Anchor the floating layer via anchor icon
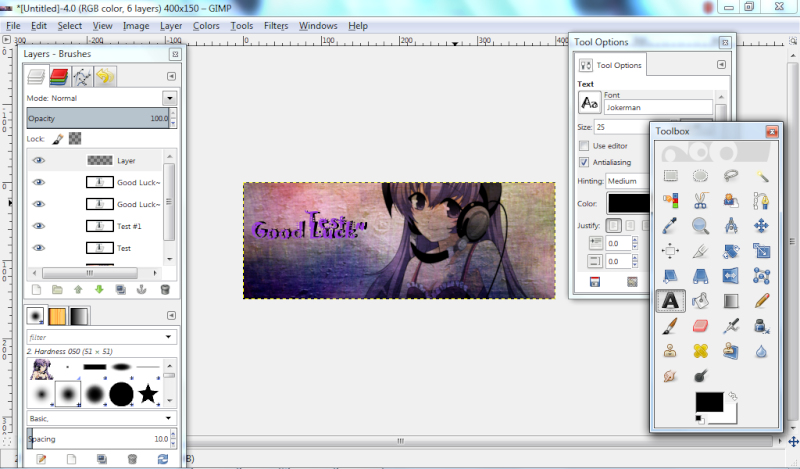 coord(141,290)
